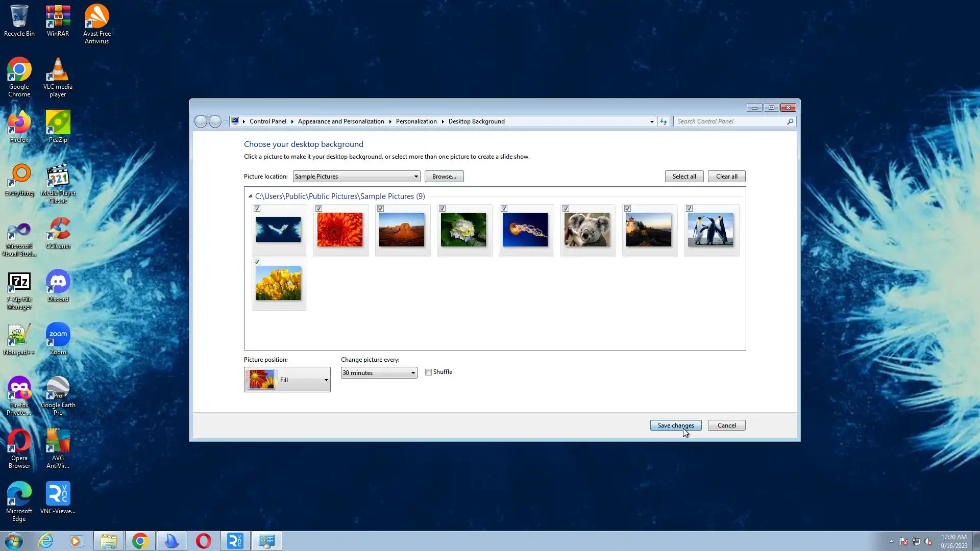Click Appearance and Personalization breadcrumb
The height and width of the screenshot is (551, 980).
[x=341, y=121]
